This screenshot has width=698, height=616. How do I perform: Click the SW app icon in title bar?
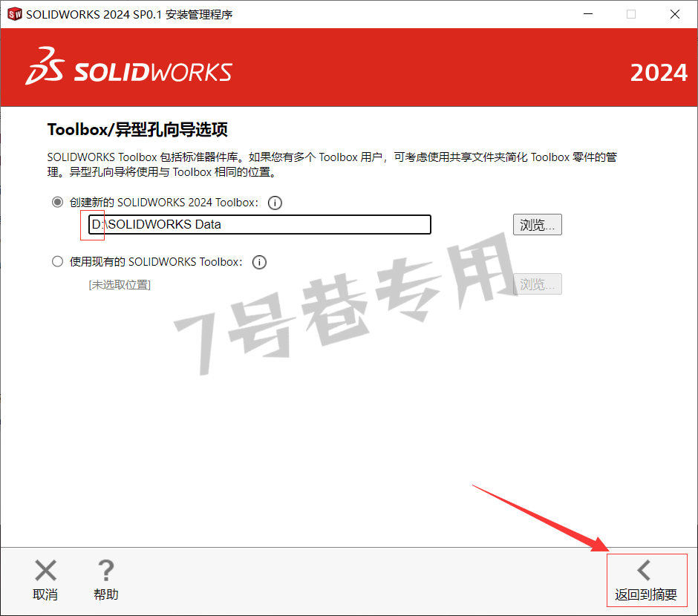pyautogui.click(x=15, y=14)
